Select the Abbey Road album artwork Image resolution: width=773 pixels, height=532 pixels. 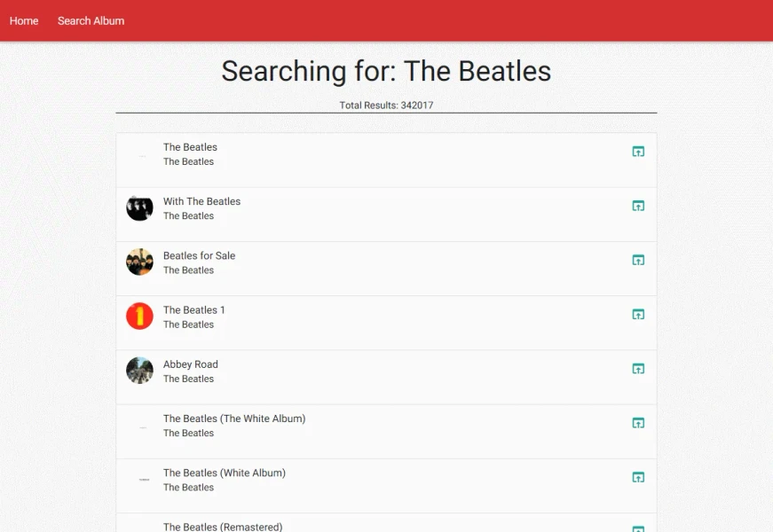coord(139,371)
